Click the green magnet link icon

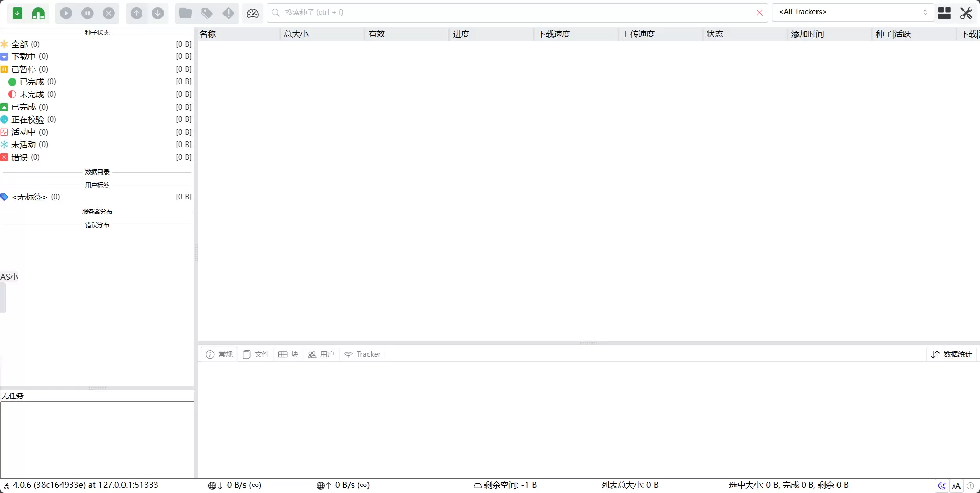click(x=38, y=13)
